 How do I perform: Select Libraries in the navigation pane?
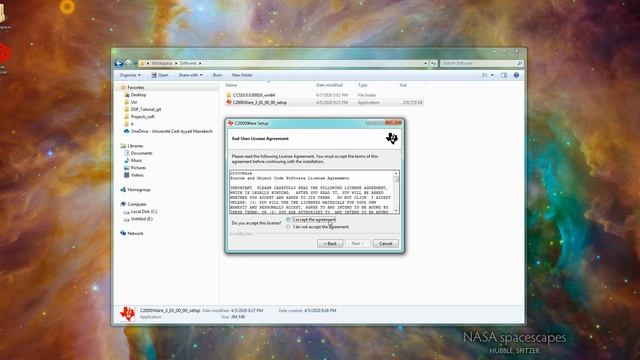click(135, 146)
